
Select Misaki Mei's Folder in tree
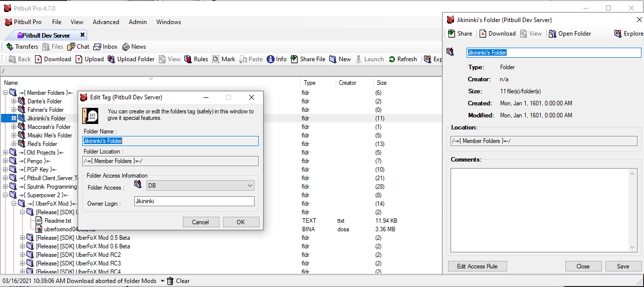pyautogui.click(x=50, y=135)
